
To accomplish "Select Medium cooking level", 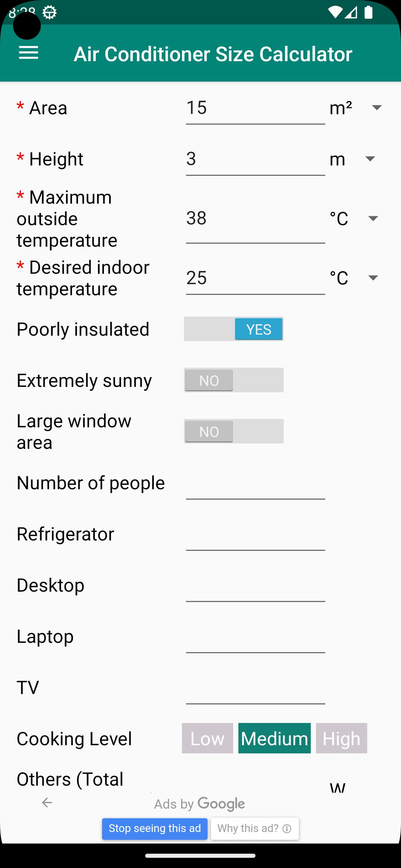I will coord(274,738).
